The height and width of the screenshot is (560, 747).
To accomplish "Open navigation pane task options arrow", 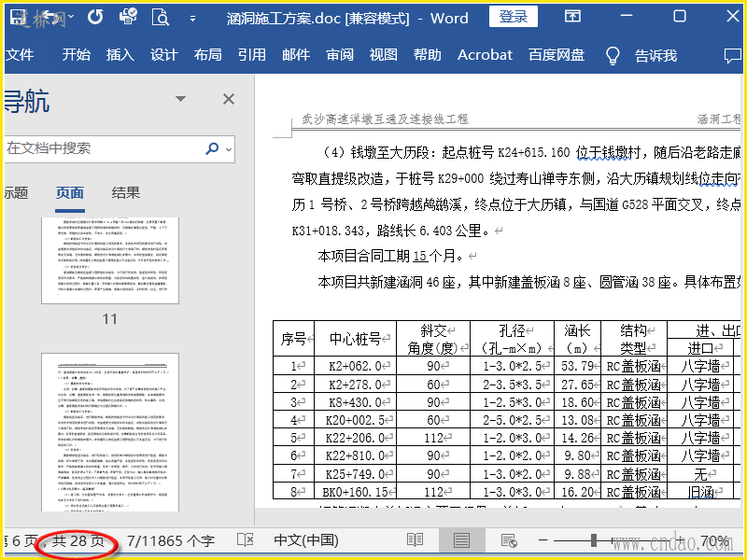I will pyautogui.click(x=181, y=99).
